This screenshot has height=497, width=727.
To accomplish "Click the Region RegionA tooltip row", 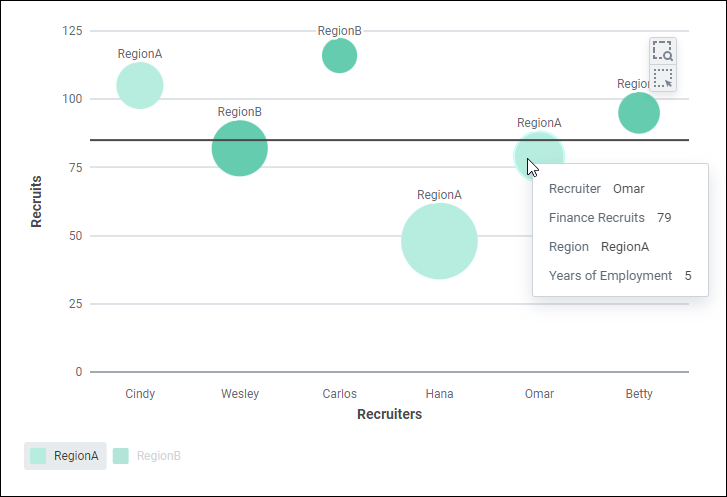I will click(x=599, y=247).
